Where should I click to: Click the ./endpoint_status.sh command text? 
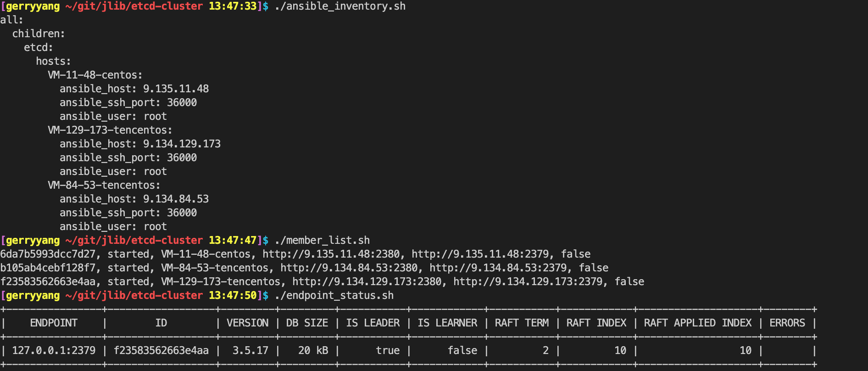tap(334, 296)
